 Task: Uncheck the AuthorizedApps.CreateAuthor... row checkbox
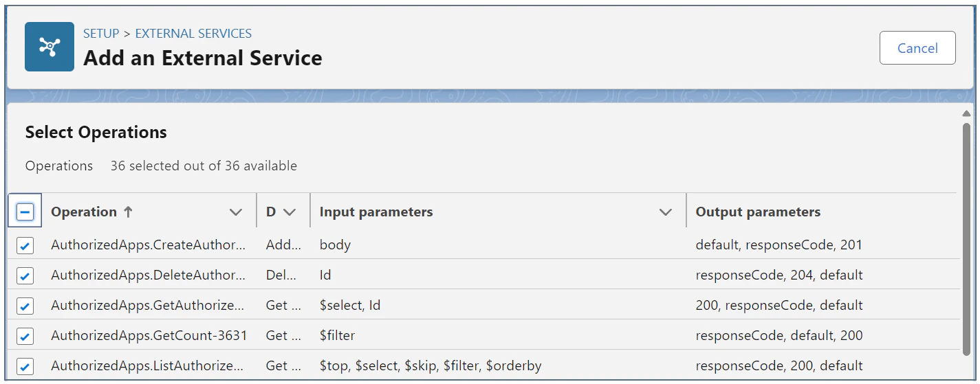25,245
